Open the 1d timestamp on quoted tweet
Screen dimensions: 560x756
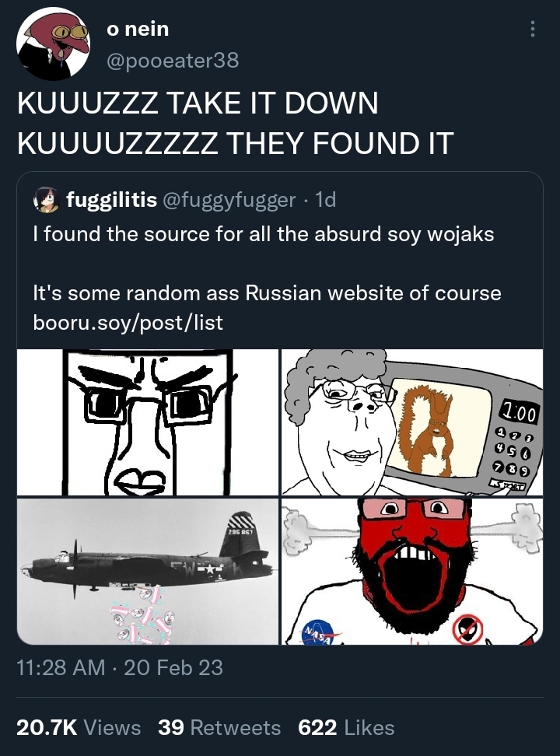click(x=324, y=199)
